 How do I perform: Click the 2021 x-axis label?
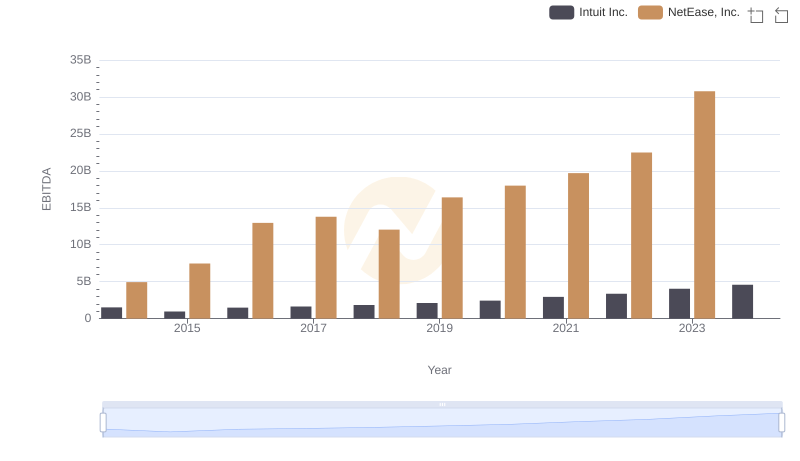(566, 328)
